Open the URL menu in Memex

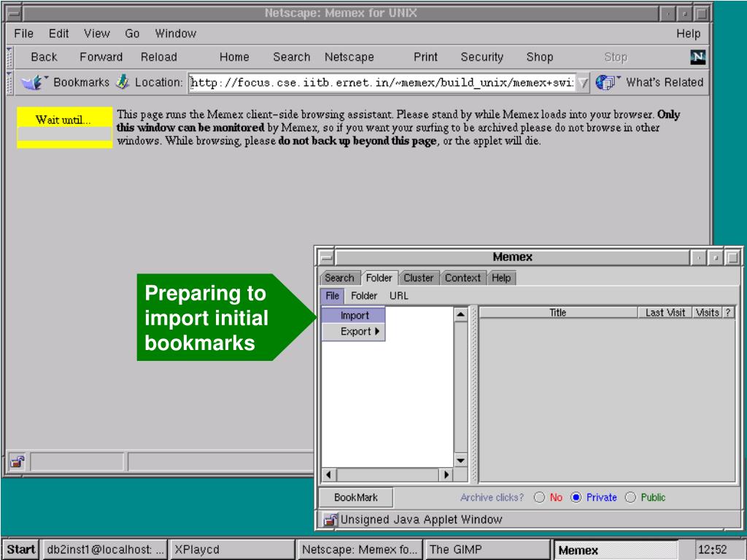coord(399,296)
